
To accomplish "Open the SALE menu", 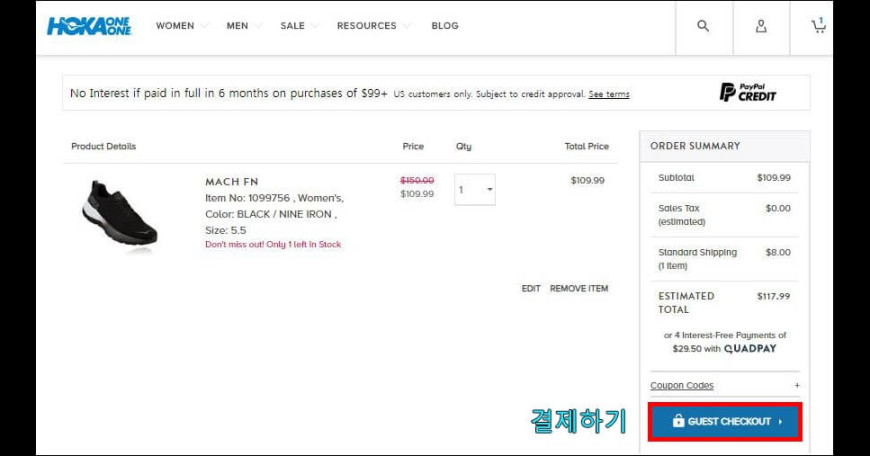I will coord(292,26).
